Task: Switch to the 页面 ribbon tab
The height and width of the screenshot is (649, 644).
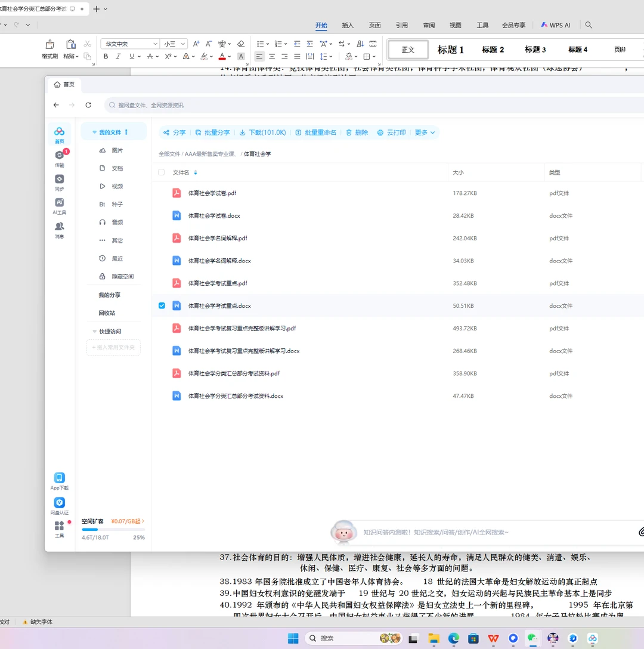Action: (374, 25)
